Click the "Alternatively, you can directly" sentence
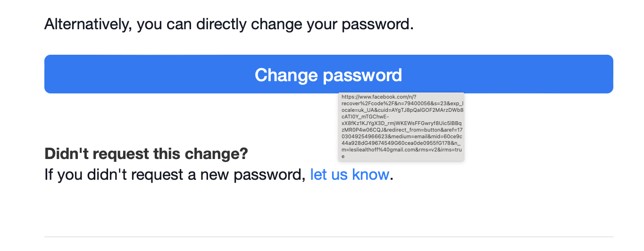The width and height of the screenshot is (644, 251). (x=229, y=24)
